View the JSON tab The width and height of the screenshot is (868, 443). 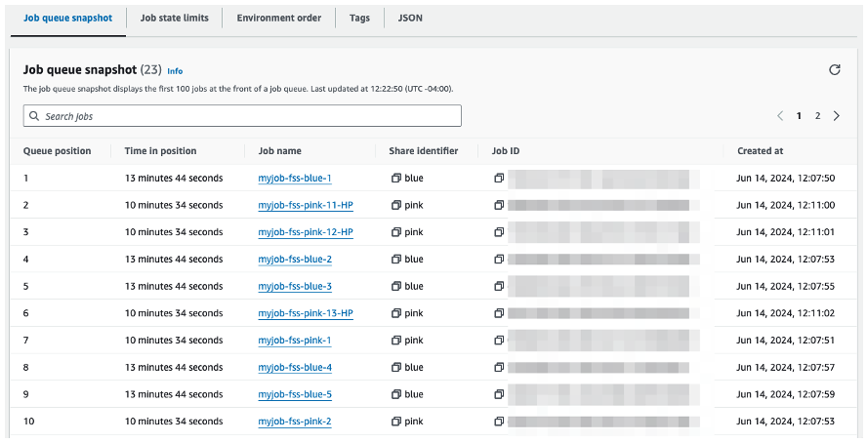(x=410, y=19)
